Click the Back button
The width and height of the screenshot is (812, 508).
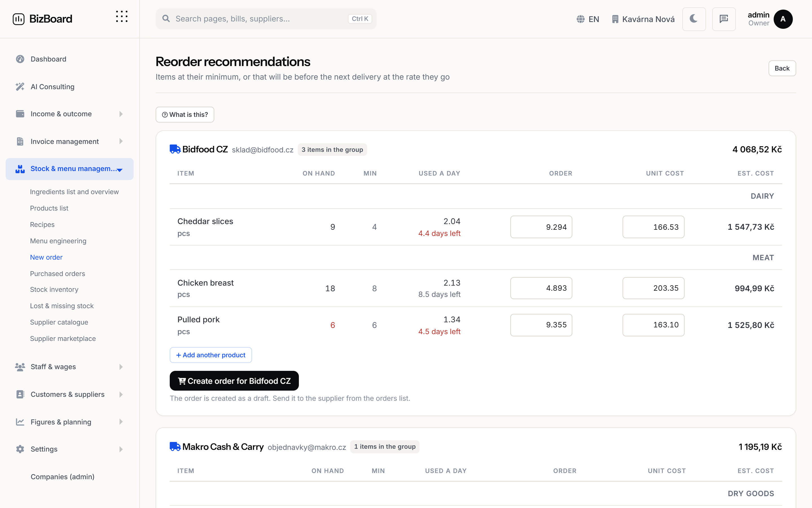[x=782, y=68]
